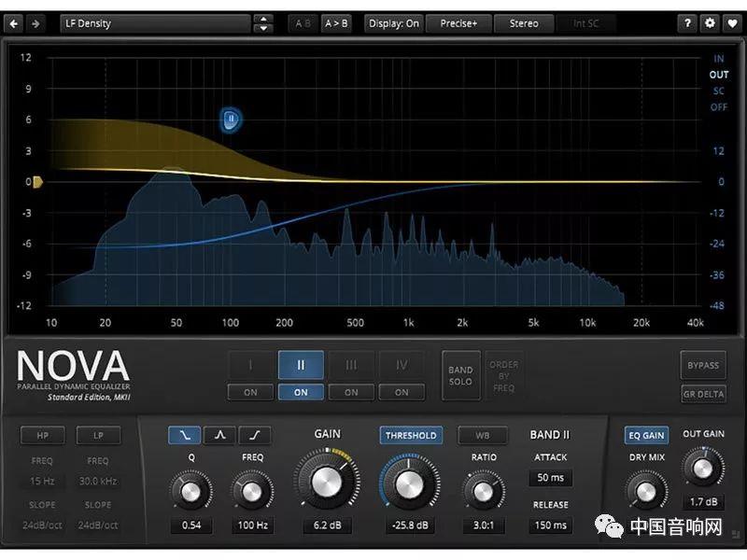Toggle the BYPASS button
This screenshot has width=747, height=560.
[x=703, y=365]
